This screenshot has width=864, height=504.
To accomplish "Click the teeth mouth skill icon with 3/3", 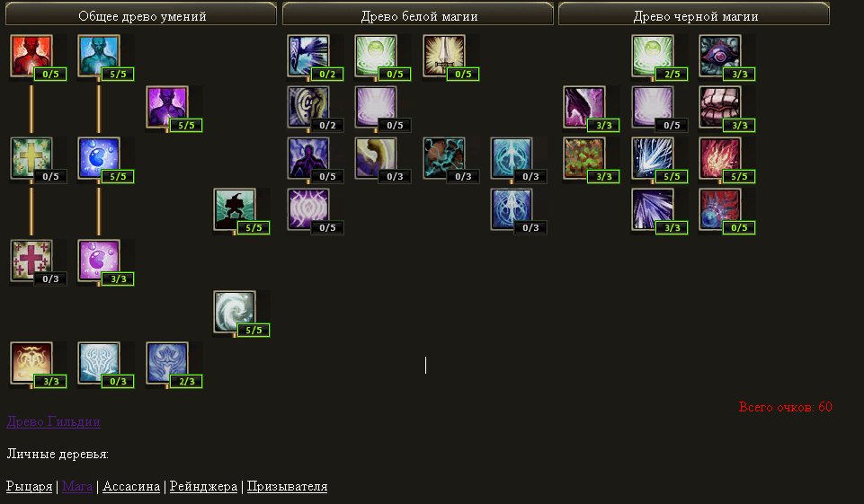I will (x=720, y=107).
